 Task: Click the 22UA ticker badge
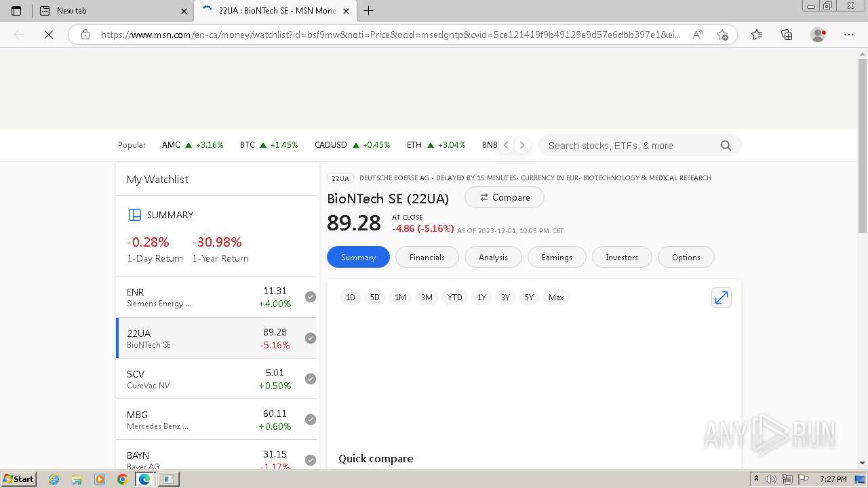[340, 178]
